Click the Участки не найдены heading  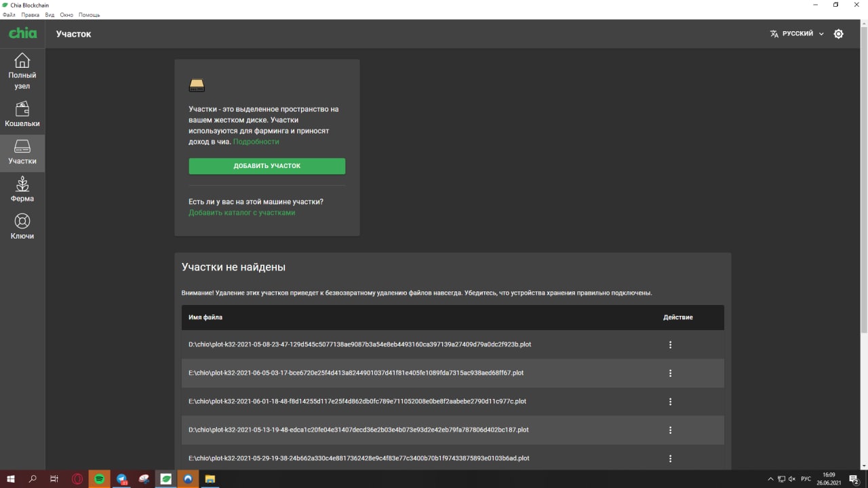tap(233, 267)
